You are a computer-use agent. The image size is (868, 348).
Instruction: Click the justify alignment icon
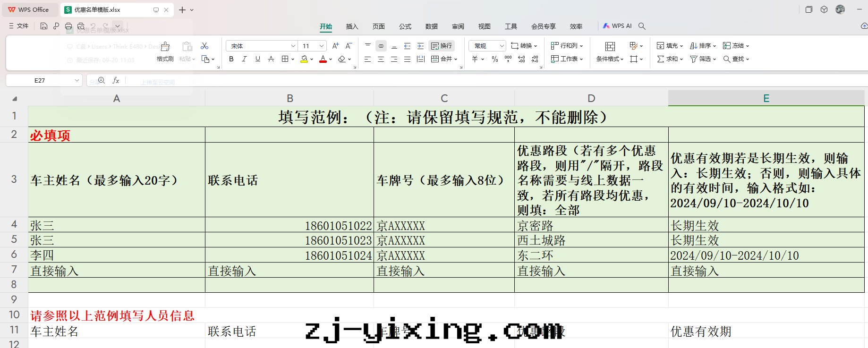[x=408, y=59]
